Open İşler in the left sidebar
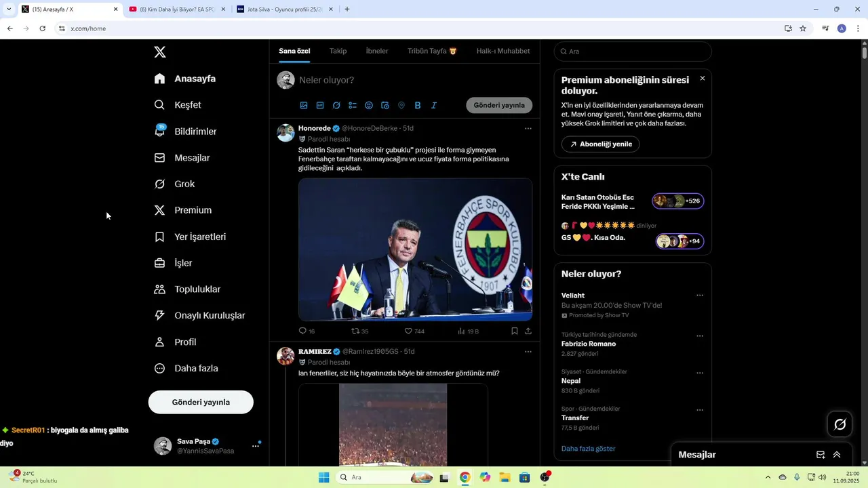The image size is (868, 488). pyautogui.click(x=174, y=263)
